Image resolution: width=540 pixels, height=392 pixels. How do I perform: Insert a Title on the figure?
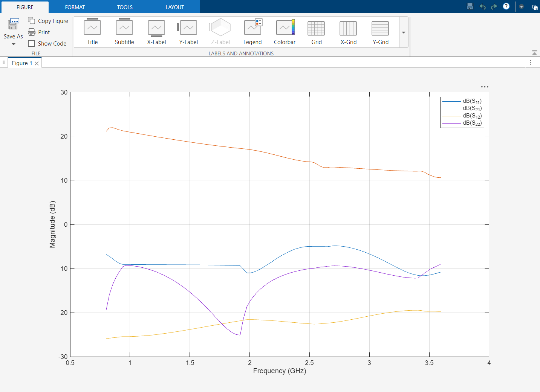pos(92,32)
